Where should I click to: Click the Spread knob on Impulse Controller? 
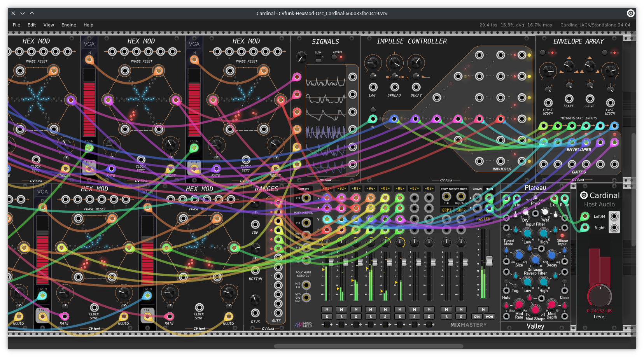pyautogui.click(x=394, y=63)
